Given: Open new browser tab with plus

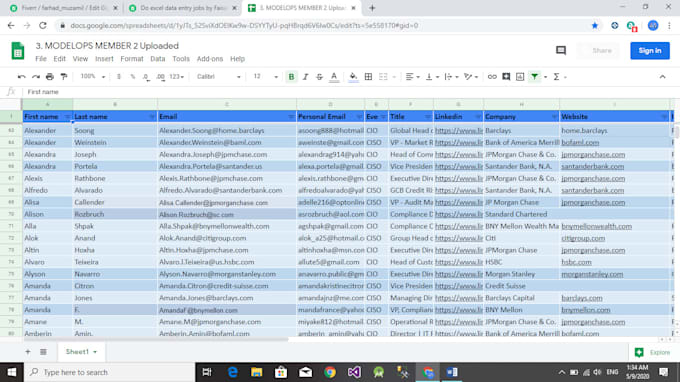Looking at the screenshot, I should 372,8.
